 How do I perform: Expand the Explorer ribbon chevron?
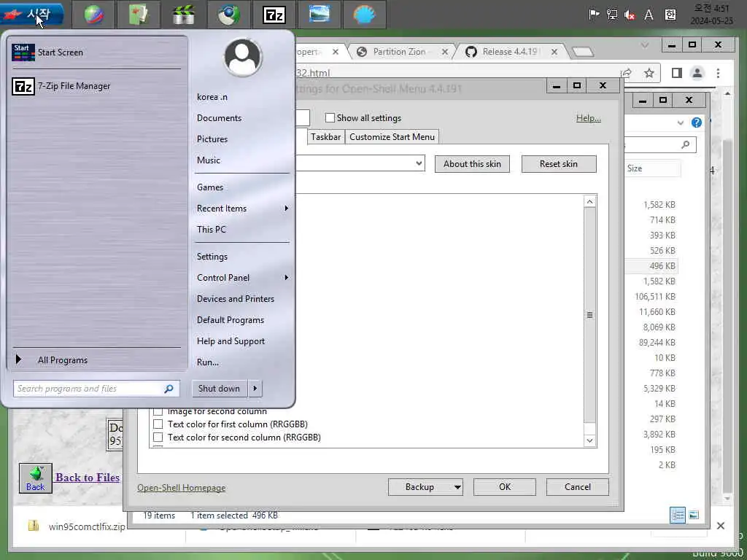click(681, 122)
